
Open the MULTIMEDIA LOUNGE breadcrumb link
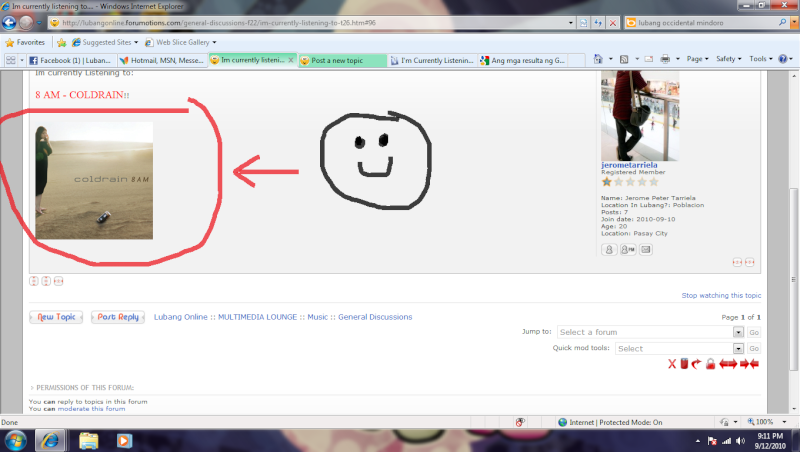coord(258,317)
